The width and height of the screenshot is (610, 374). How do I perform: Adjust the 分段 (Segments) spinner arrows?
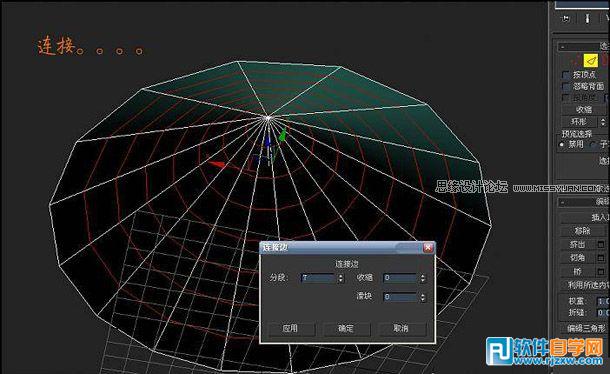341,278
